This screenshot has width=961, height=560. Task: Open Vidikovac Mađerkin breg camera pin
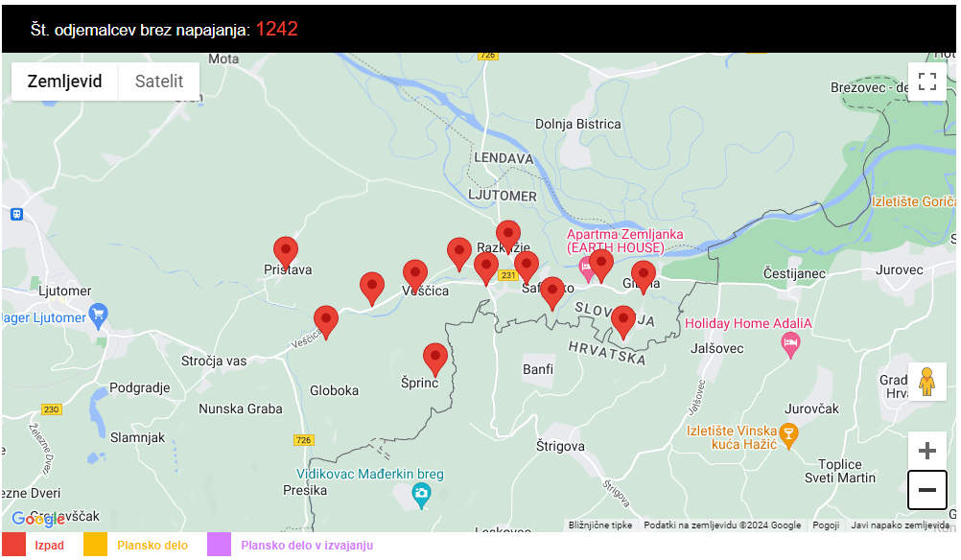tap(421, 495)
